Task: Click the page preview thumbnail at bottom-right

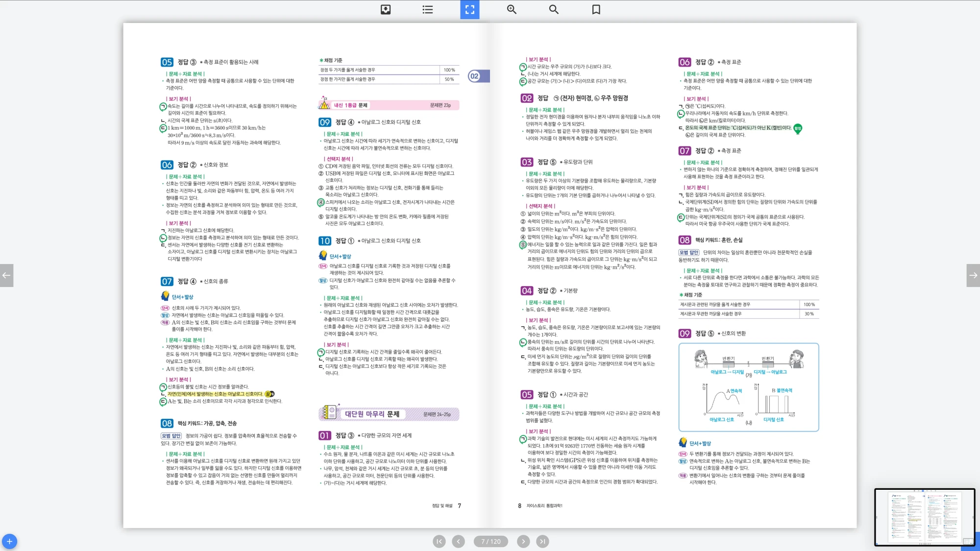Action: pyautogui.click(x=924, y=517)
